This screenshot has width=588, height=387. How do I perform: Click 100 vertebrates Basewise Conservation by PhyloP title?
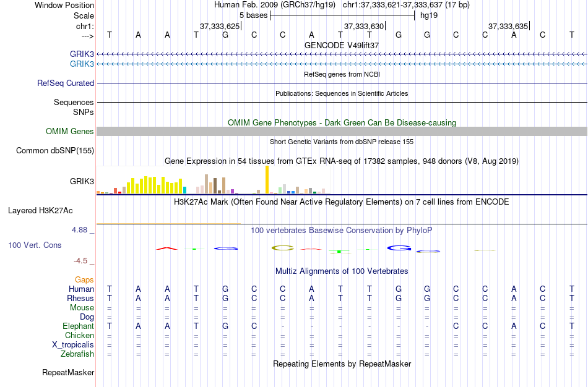(342, 231)
